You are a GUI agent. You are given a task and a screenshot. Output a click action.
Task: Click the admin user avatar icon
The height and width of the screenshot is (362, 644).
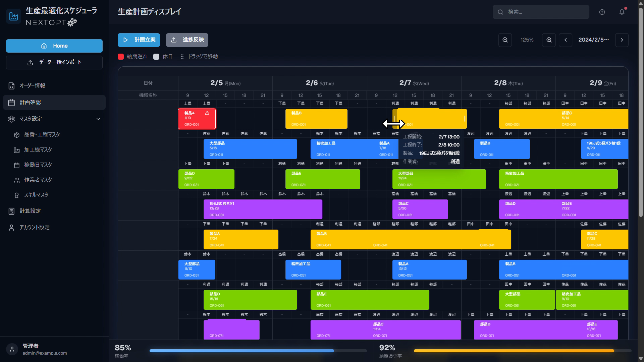pos(12,349)
